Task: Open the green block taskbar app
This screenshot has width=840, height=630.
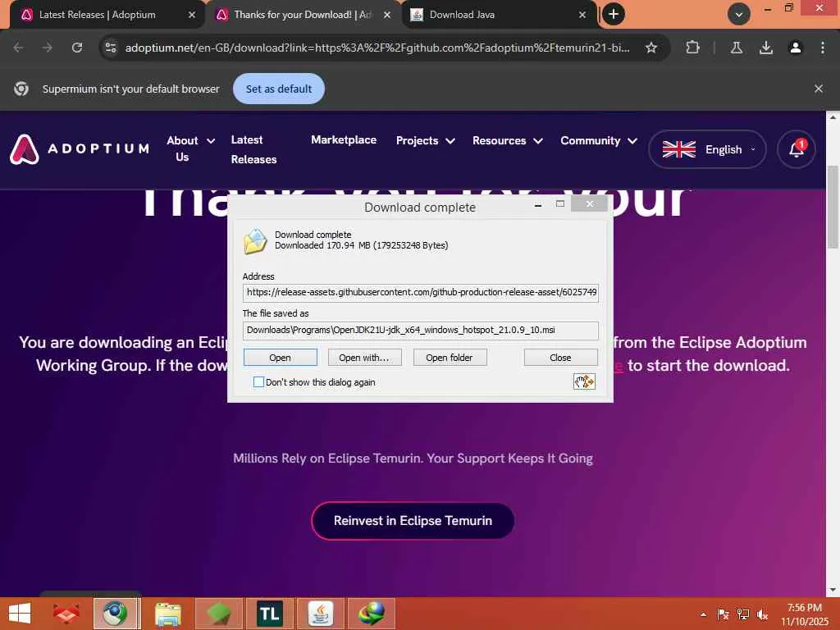Action: pyautogui.click(x=218, y=614)
